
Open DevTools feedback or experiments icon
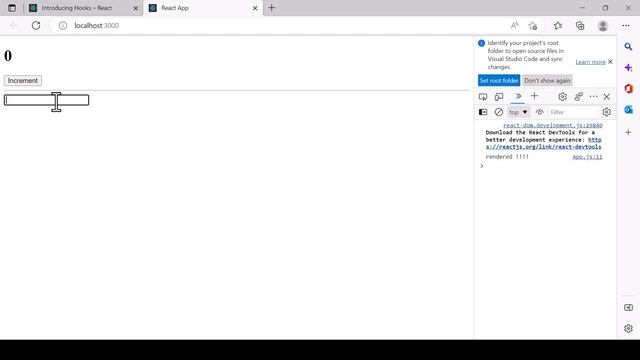point(578,97)
